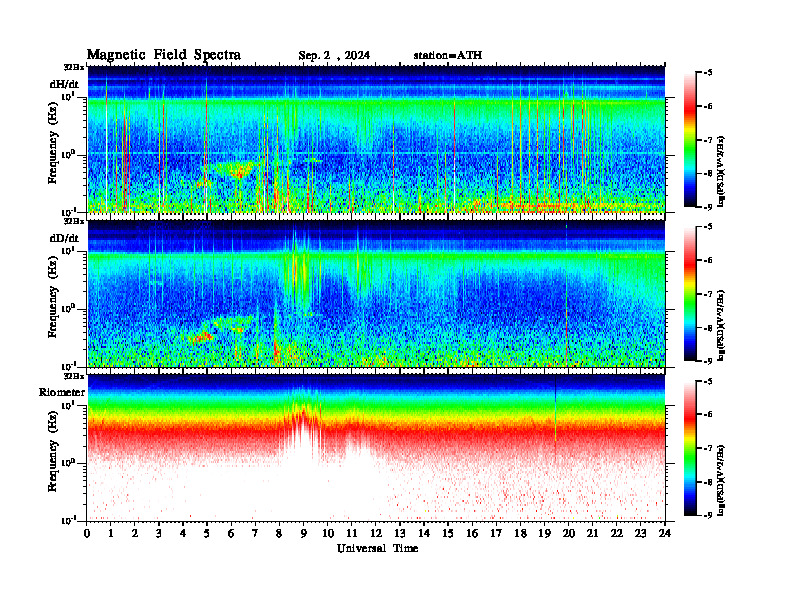Click hour tick "14" on time axis
792x612 pixels.
(424, 534)
